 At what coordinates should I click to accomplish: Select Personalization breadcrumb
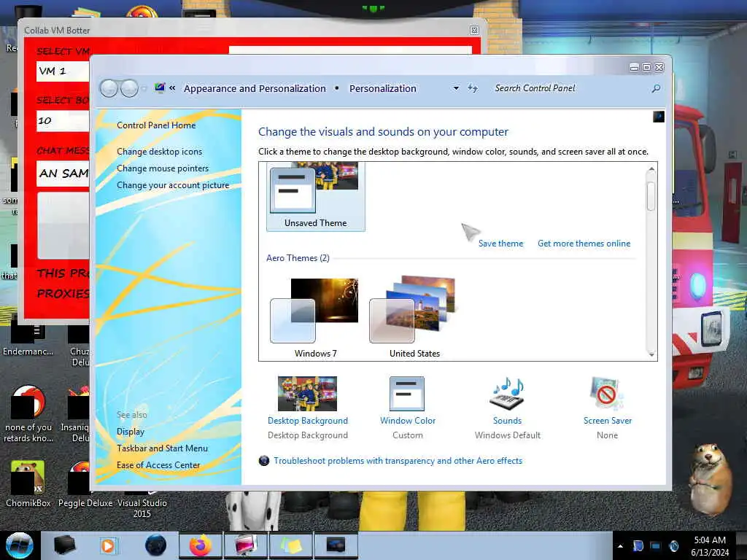click(382, 88)
